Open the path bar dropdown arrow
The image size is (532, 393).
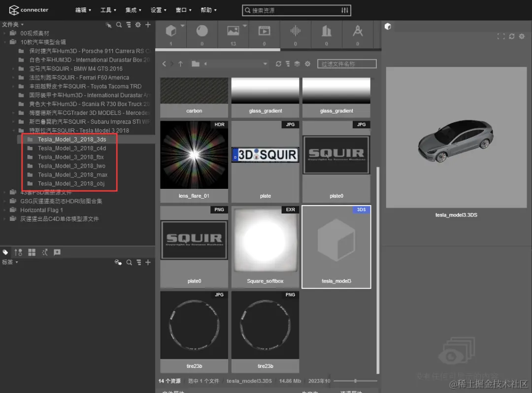coord(265,64)
